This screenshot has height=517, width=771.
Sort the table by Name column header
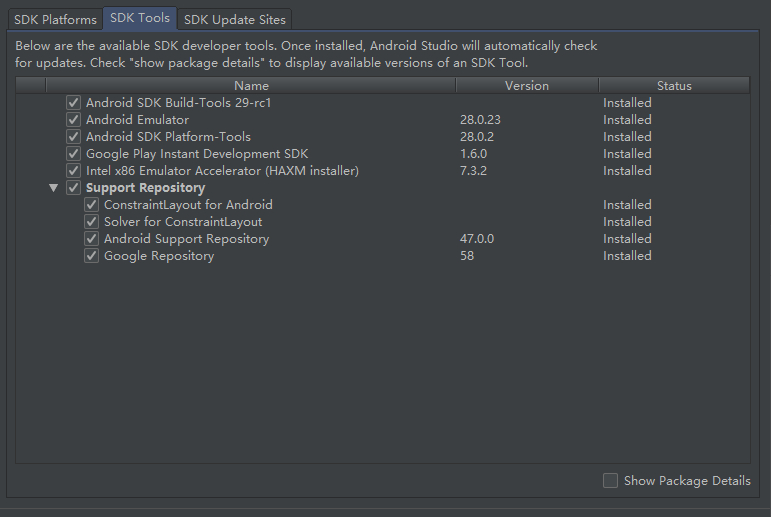[x=251, y=86]
